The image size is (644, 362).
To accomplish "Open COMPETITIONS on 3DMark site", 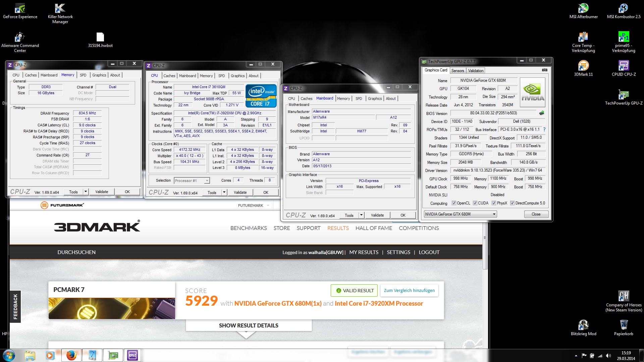I will 419,228.
